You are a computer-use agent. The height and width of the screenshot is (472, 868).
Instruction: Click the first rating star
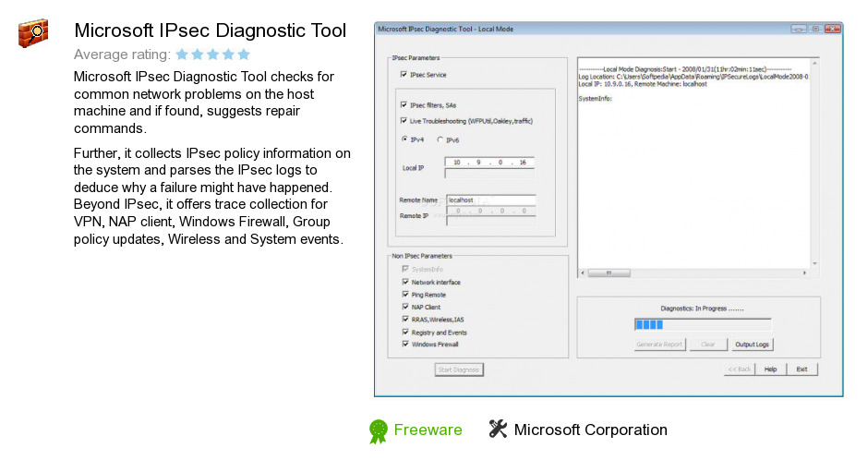point(182,54)
